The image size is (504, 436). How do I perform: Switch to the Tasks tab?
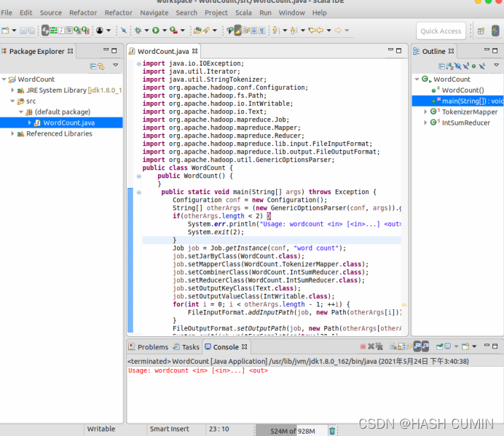186,347
